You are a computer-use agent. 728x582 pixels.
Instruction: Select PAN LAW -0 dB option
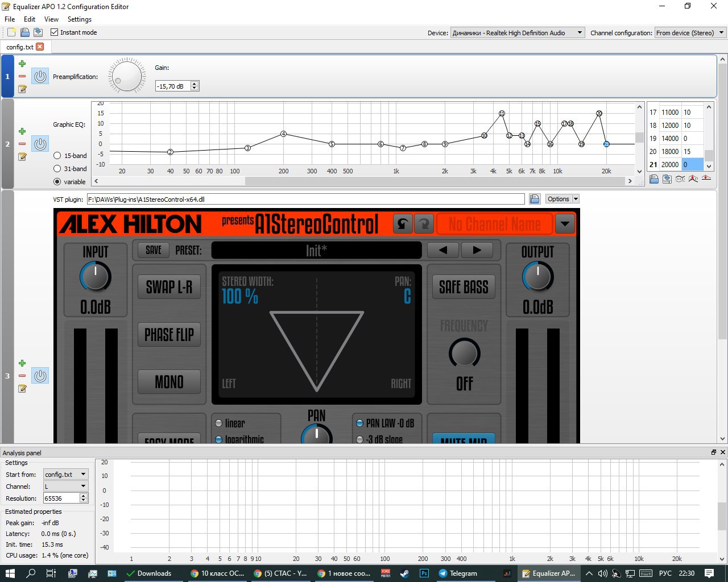(359, 423)
